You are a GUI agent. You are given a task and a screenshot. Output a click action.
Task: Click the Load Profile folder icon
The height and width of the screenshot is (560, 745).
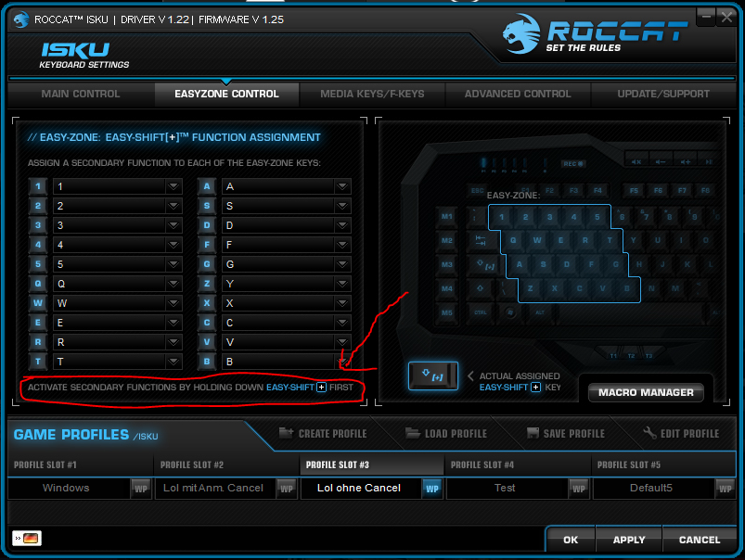413,433
